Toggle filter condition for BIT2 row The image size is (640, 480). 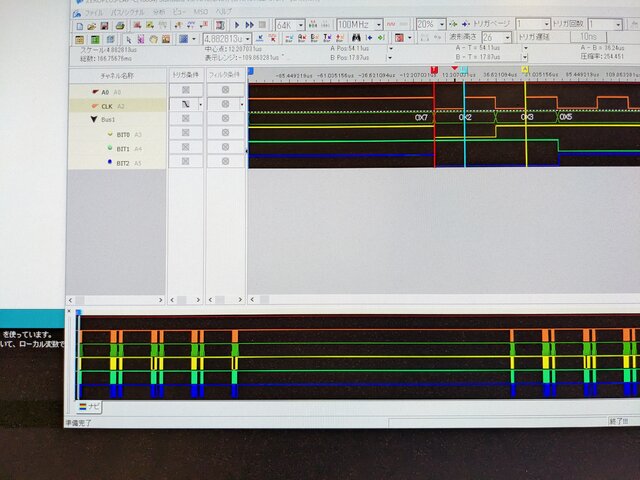(x=225, y=161)
